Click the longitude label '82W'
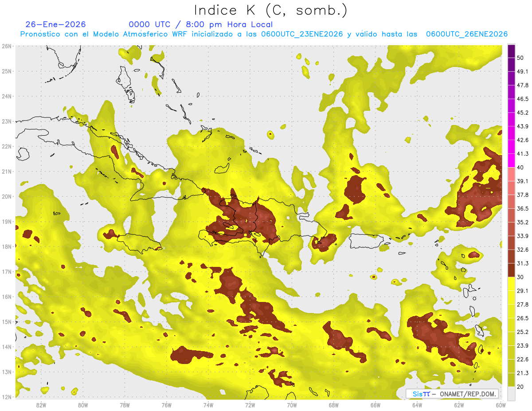532x411 pixels. click(41, 405)
